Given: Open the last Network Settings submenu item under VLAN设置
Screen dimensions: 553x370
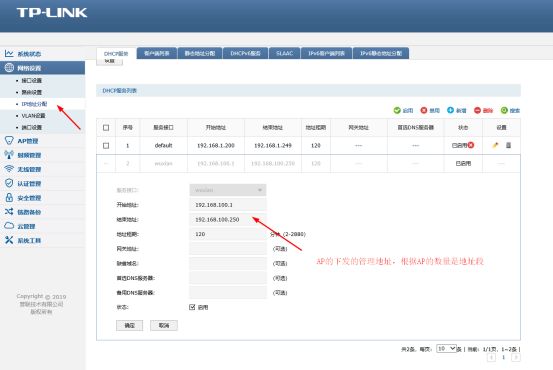Looking at the screenshot, I should 32,127.
